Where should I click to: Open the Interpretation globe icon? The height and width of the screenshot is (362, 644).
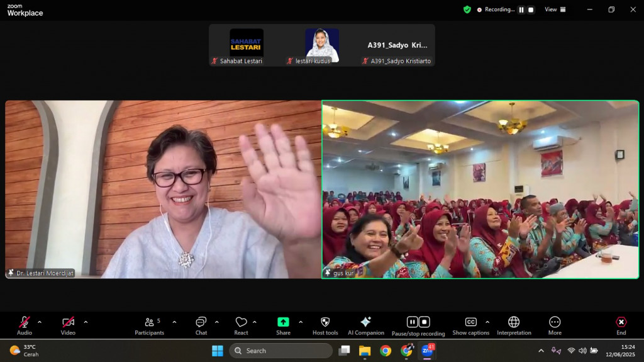514,325
